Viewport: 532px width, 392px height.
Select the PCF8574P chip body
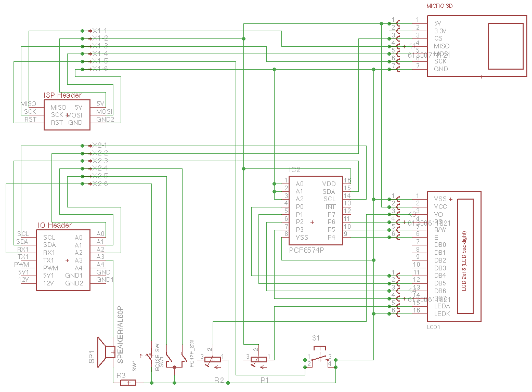316,210
